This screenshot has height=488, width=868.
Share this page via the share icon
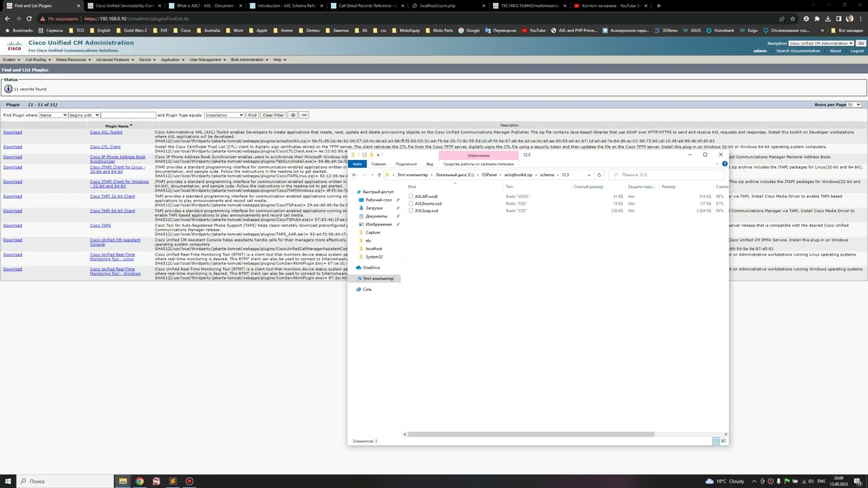point(782,18)
